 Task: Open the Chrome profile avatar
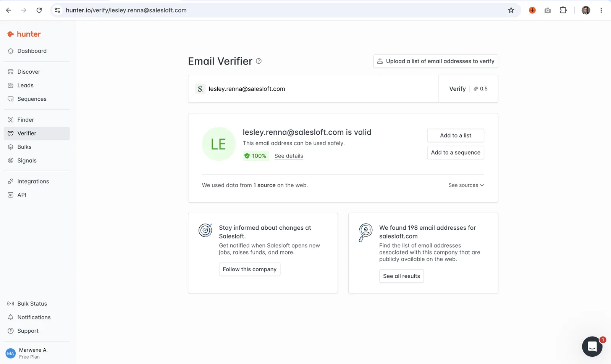586,10
